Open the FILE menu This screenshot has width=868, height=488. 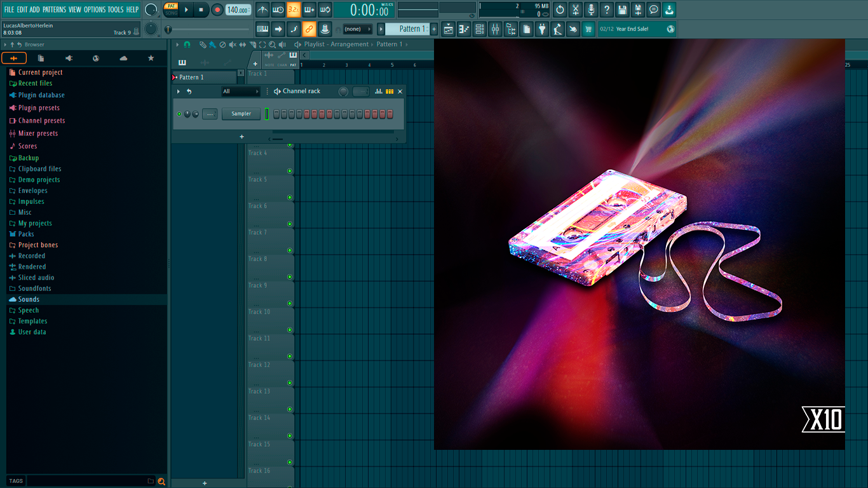(9, 10)
